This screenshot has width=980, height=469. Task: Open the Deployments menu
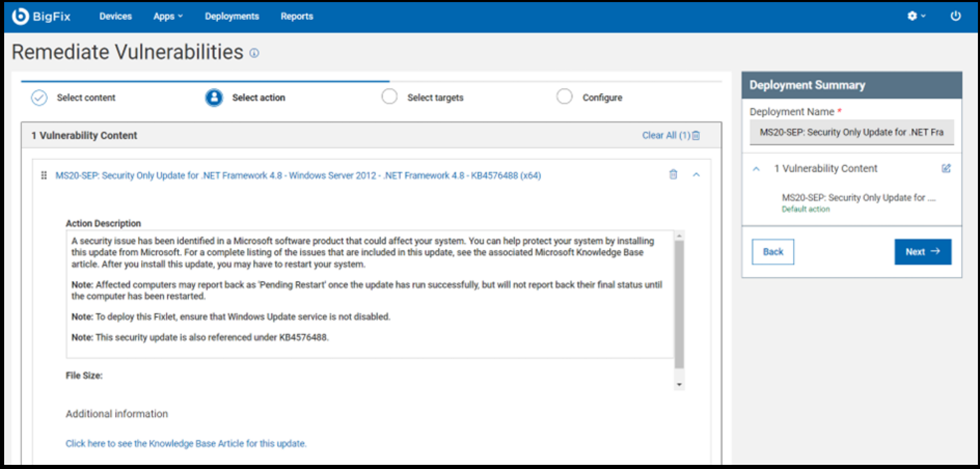(x=232, y=16)
